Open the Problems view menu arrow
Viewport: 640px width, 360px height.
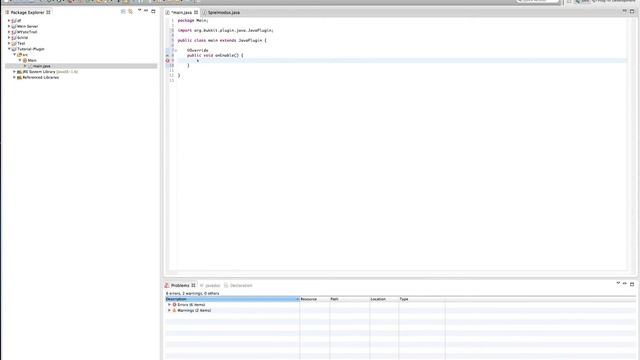[x=618, y=283]
